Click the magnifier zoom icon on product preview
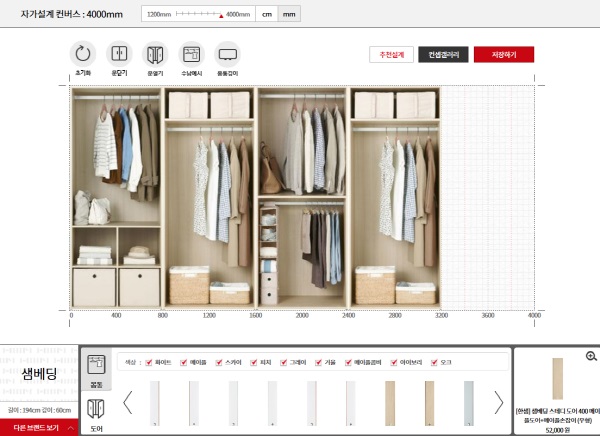The image size is (600, 436). point(591,356)
